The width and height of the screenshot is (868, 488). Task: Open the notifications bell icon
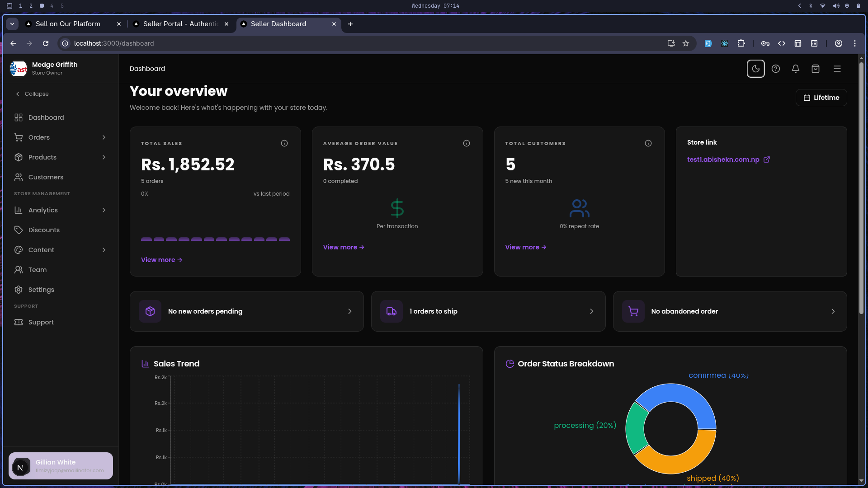click(796, 69)
